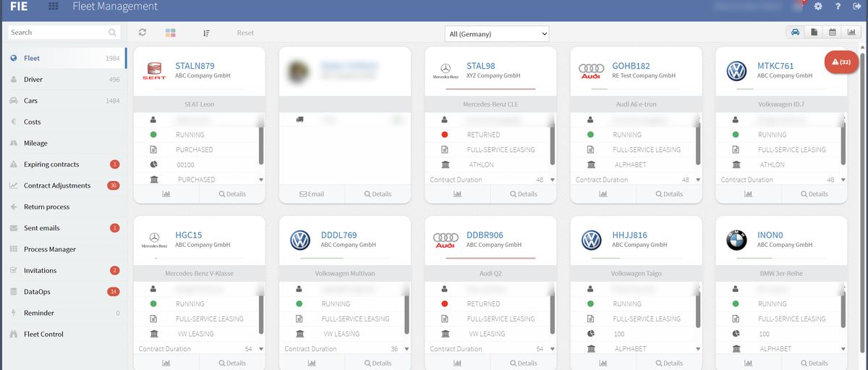Open the colored tiles view icon
The image size is (868, 370).
point(171,33)
